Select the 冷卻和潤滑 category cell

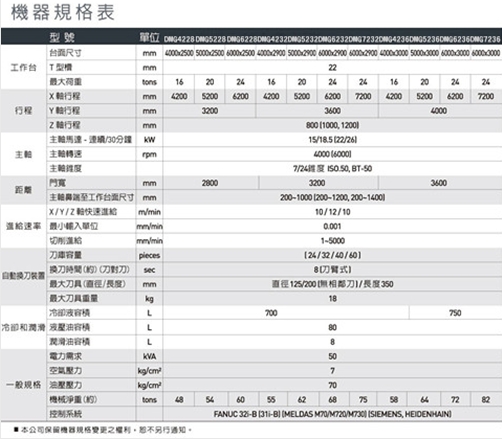tap(23, 327)
